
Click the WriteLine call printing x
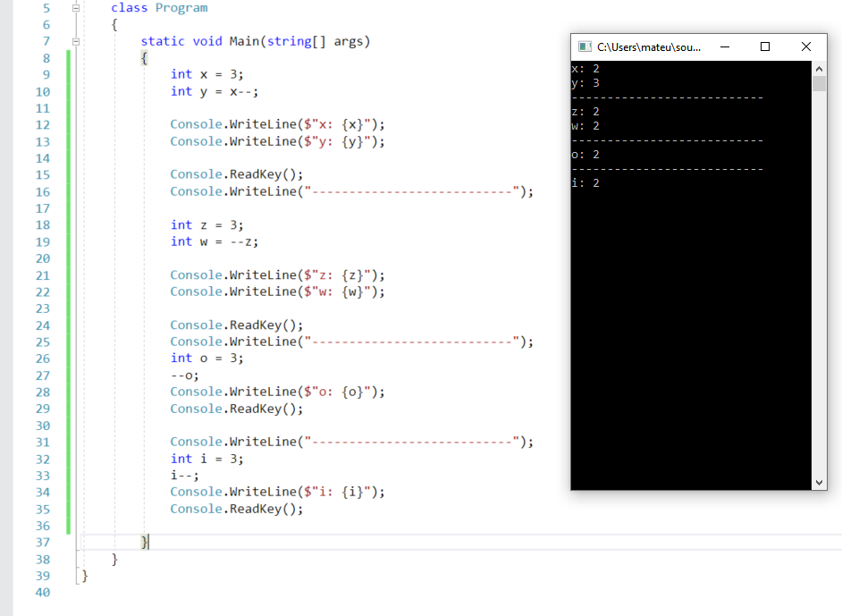[x=278, y=124]
